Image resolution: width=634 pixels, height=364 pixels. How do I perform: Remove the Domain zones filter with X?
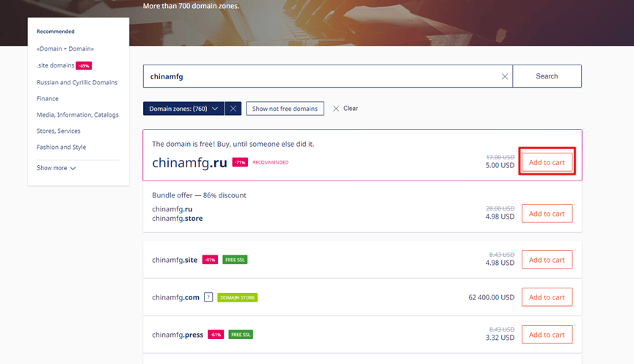[x=233, y=109]
